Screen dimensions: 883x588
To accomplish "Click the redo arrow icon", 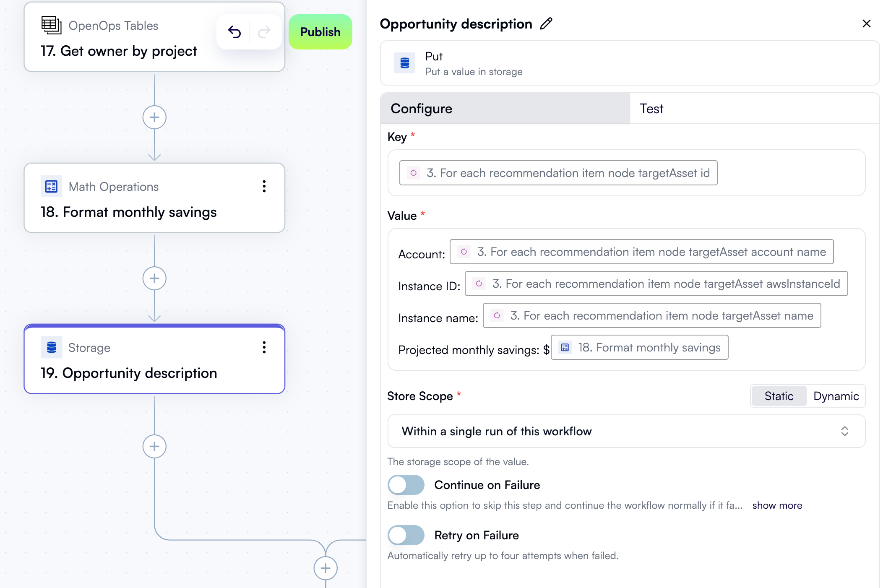I will tap(264, 32).
